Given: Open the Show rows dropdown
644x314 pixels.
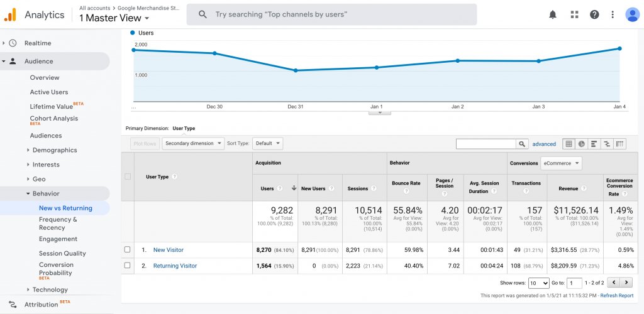Looking at the screenshot, I should pyautogui.click(x=539, y=283).
